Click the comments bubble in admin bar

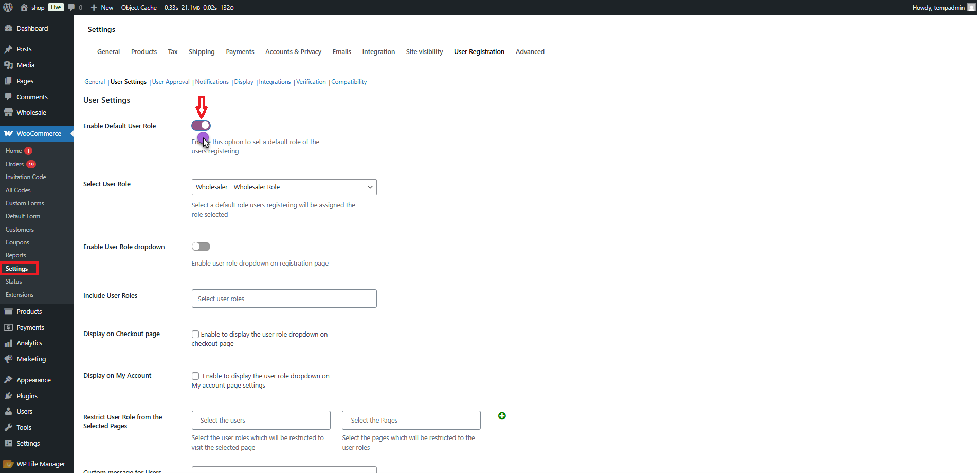[72, 7]
